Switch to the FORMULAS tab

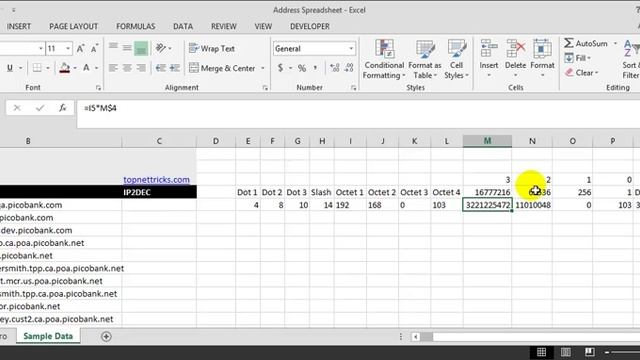(x=136, y=27)
